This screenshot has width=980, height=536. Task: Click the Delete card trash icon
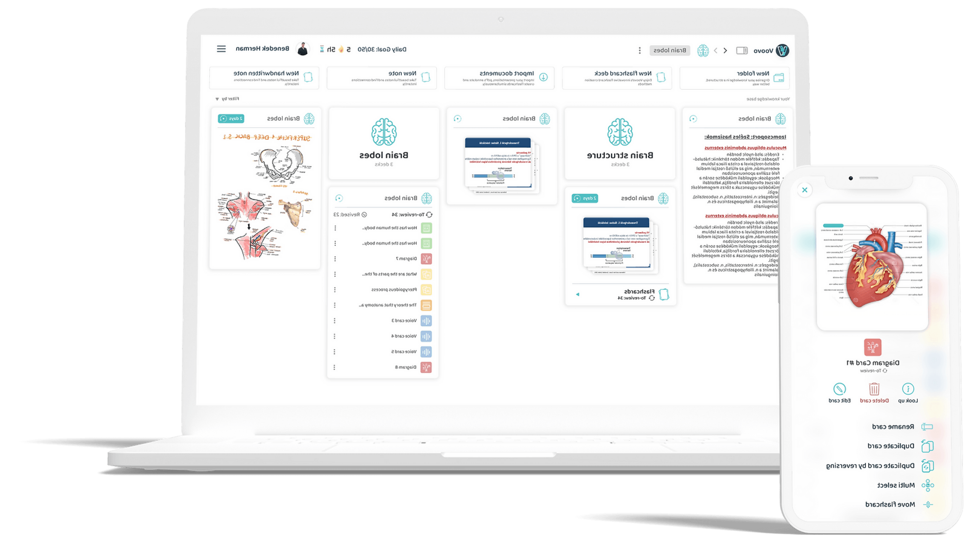pos(874,389)
